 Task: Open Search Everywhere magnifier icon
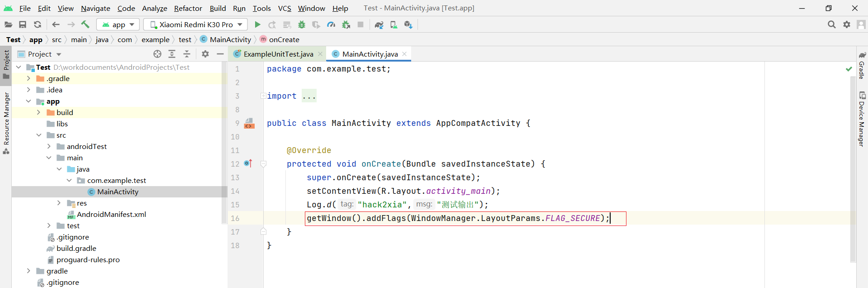(x=831, y=24)
